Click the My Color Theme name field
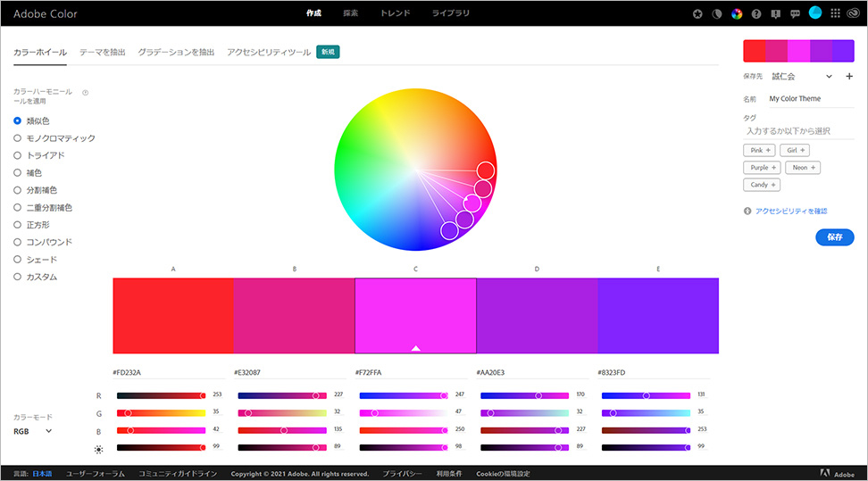 [811, 98]
